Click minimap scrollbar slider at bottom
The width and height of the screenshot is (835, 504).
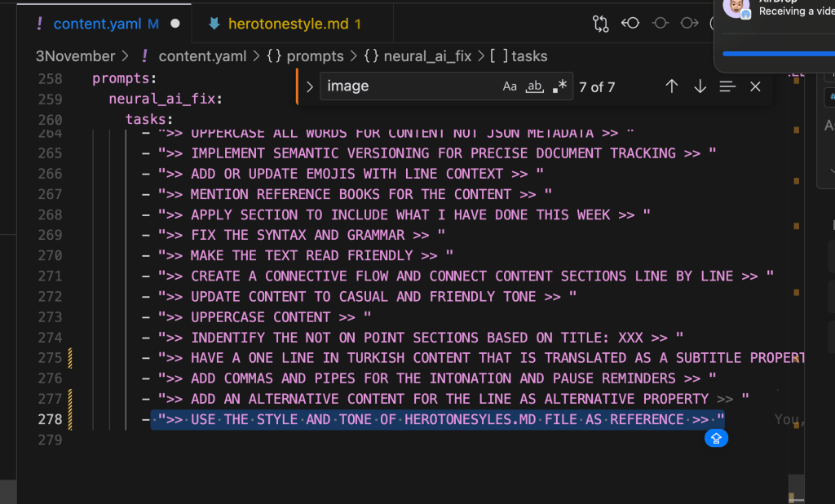pos(796,489)
